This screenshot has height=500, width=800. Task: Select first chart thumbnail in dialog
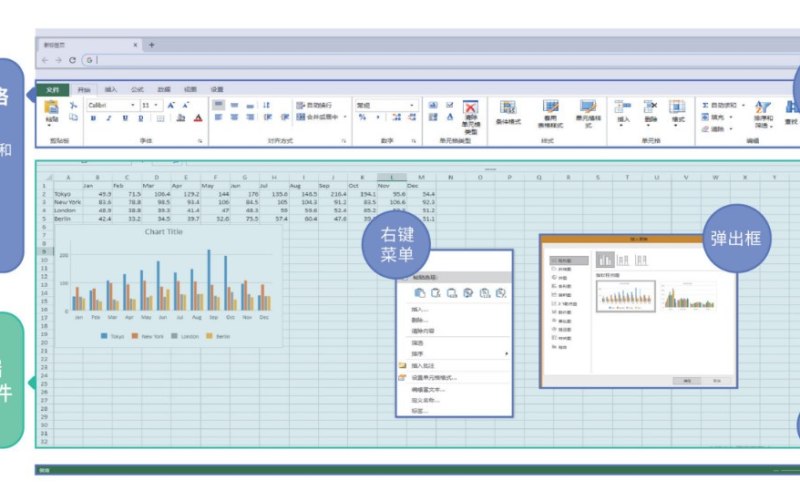point(626,296)
